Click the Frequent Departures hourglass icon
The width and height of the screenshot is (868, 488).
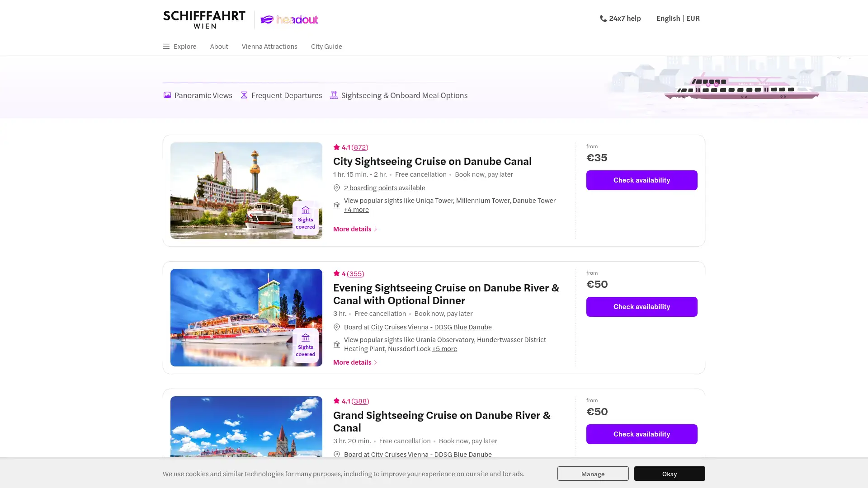[244, 95]
